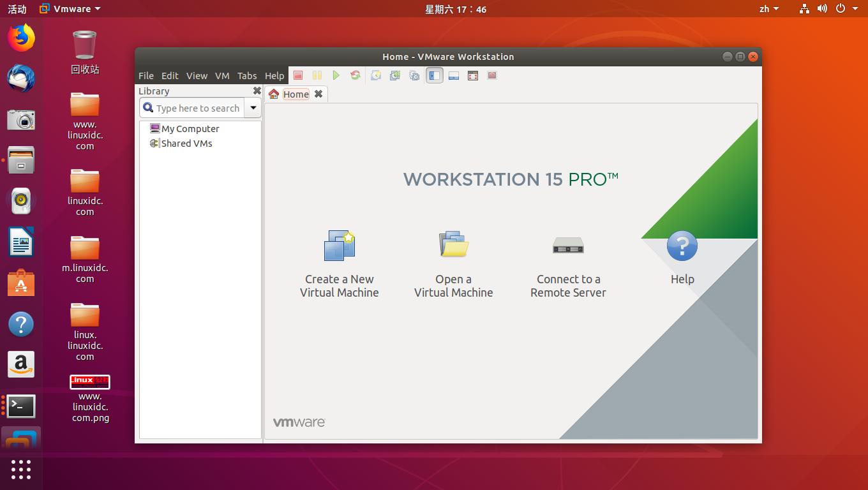Click the 活动 Activities button
868x490 pixels.
pyautogui.click(x=17, y=9)
